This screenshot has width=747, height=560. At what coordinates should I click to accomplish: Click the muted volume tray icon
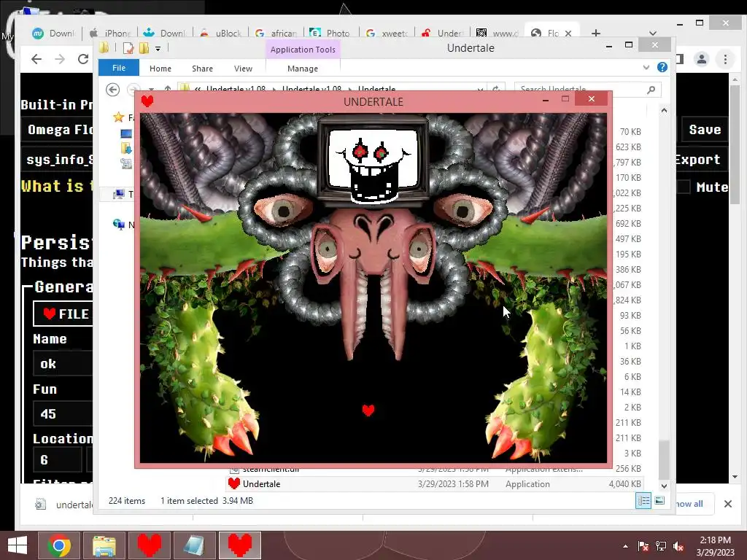coord(678,545)
